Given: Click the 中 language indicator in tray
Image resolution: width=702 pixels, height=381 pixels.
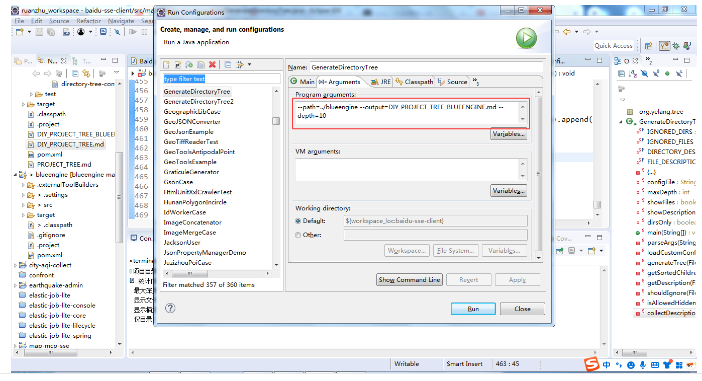Looking at the screenshot, I should click(x=606, y=365).
